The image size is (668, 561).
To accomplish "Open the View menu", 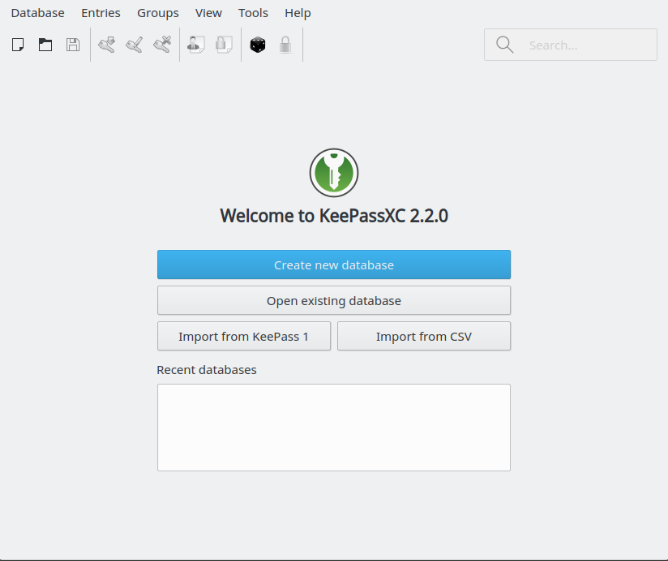I will [x=208, y=13].
